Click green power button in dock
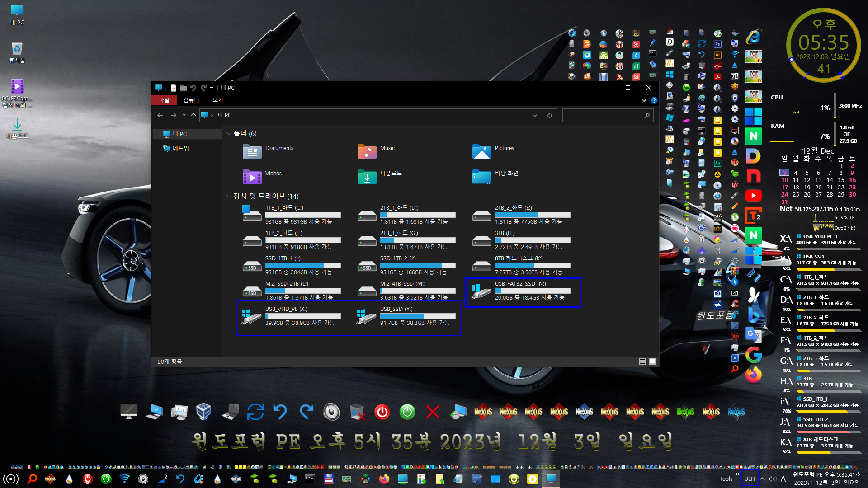Image resolution: width=868 pixels, height=488 pixels. click(x=407, y=412)
